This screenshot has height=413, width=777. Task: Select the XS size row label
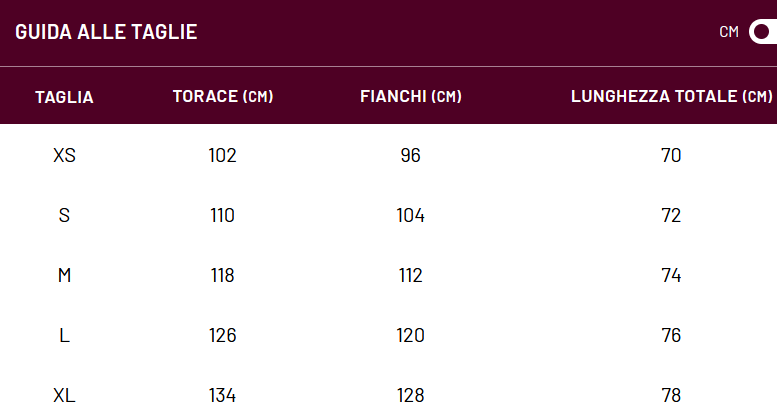(64, 156)
